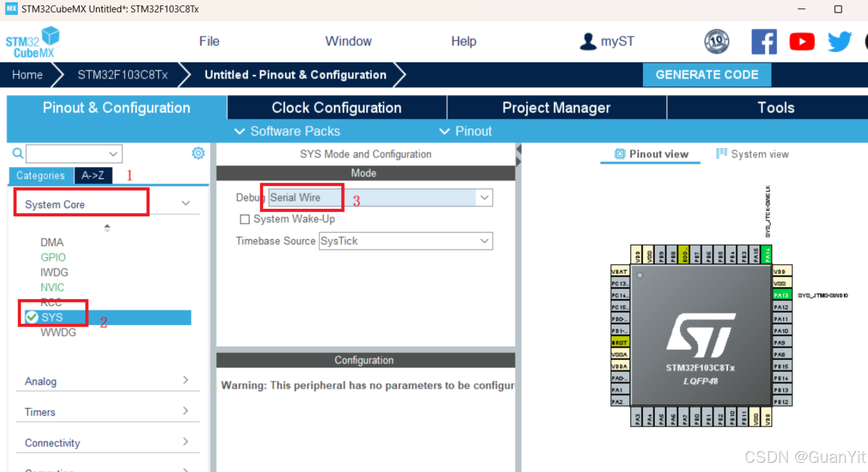
Task: Select the PA2 pin on the chip
Action: pyautogui.click(x=620, y=402)
